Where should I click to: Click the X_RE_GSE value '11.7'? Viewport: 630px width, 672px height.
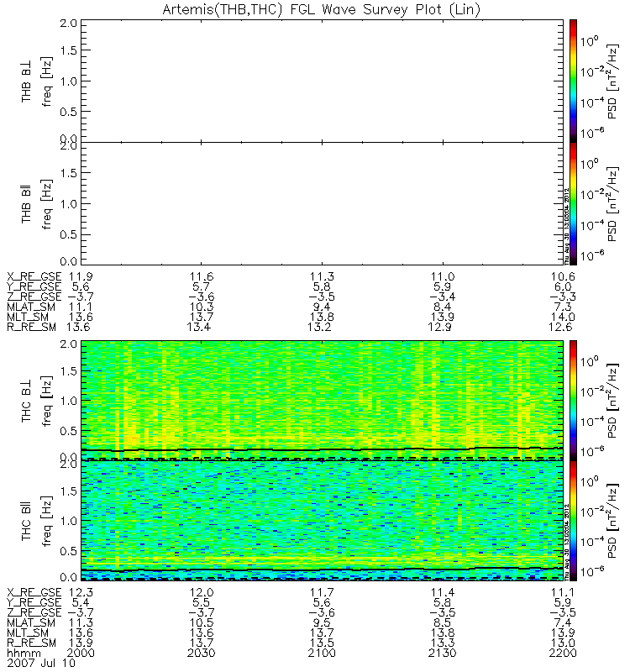point(322,593)
